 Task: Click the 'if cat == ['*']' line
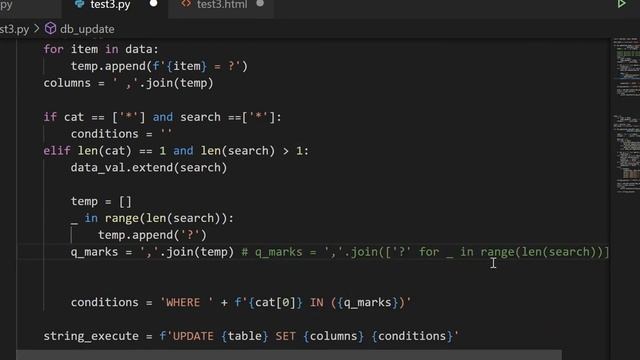tap(162, 117)
